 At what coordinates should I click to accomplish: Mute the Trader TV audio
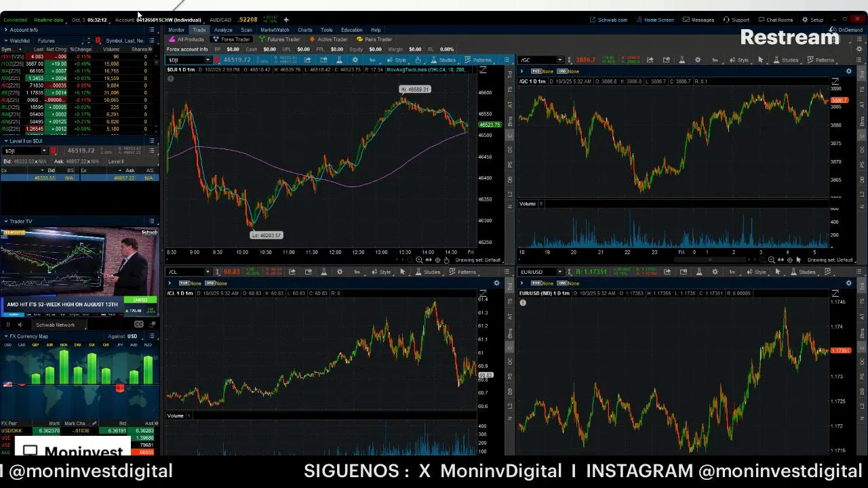[20, 325]
